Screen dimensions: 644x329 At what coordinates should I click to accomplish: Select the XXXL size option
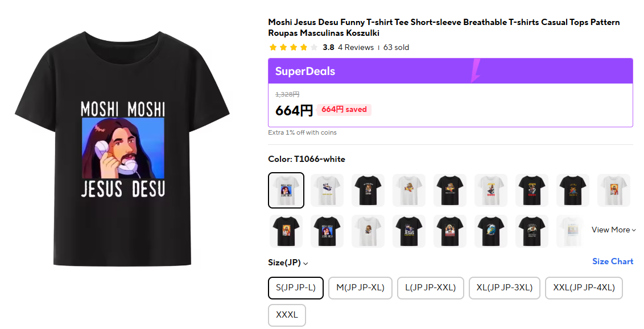(287, 315)
